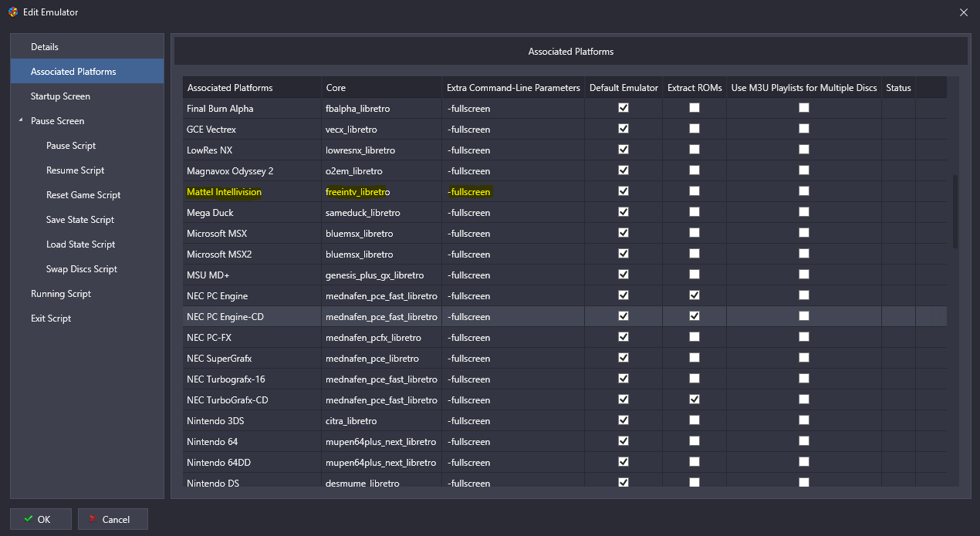Enable M3U Playlists for NEC PC-FX
This screenshot has height=536, width=980.
point(804,337)
